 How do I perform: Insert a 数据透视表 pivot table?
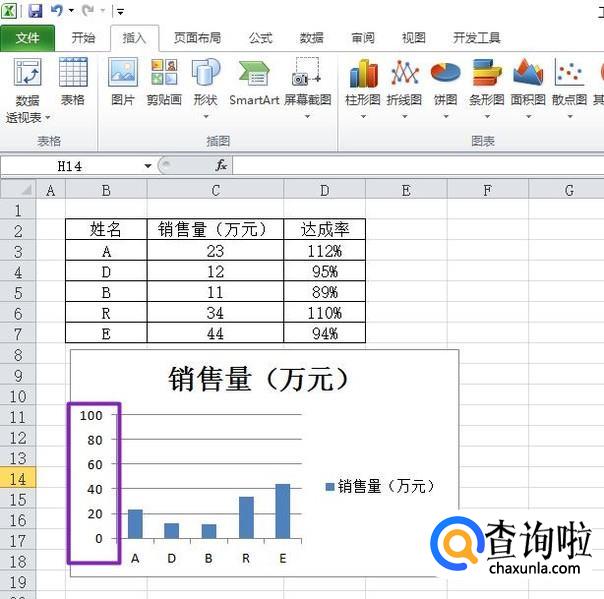[27, 89]
